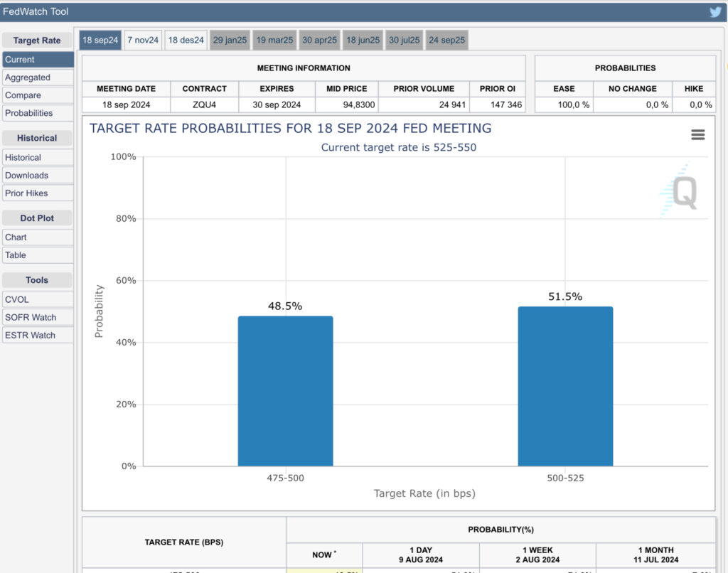This screenshot has width=728, height=573.
Task: Click the 500-525 axis label
Action: (565, 478)
